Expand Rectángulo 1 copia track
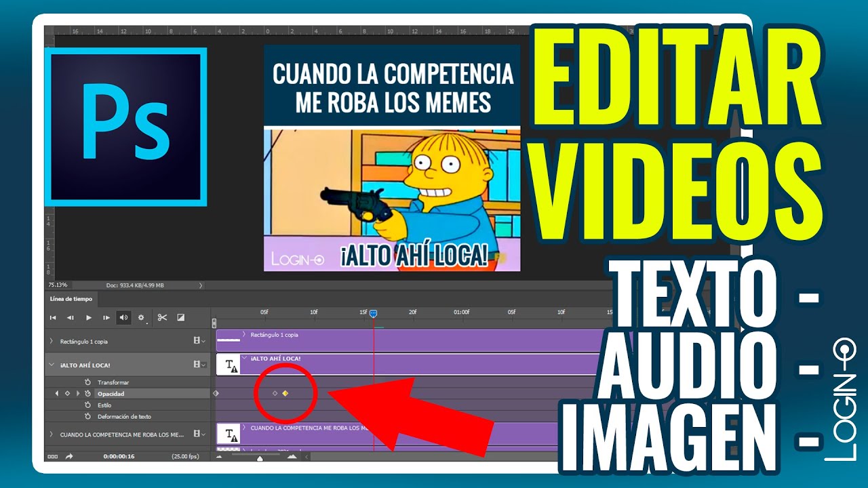Screen dimensions: 868x488 [x=52, y=341]
